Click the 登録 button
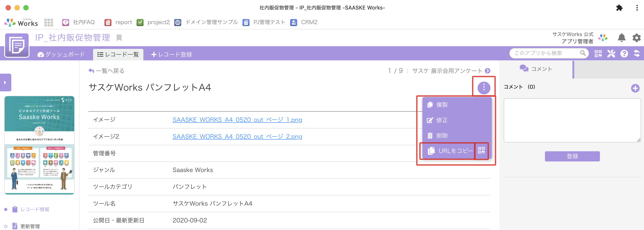This screenshot has width=644, height=230. tap(572, 156)
